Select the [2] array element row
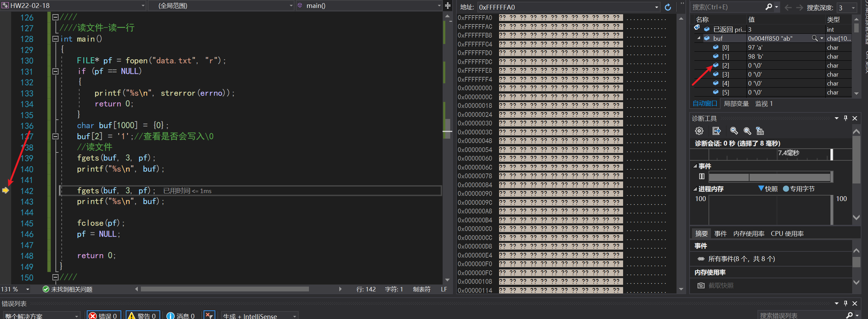Screen dimensions: 868x319 click(x=773, y=65)
